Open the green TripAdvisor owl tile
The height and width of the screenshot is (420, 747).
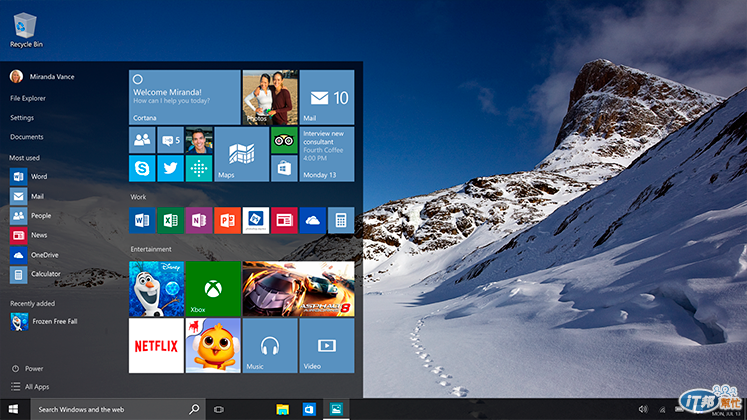pos(284,140)
